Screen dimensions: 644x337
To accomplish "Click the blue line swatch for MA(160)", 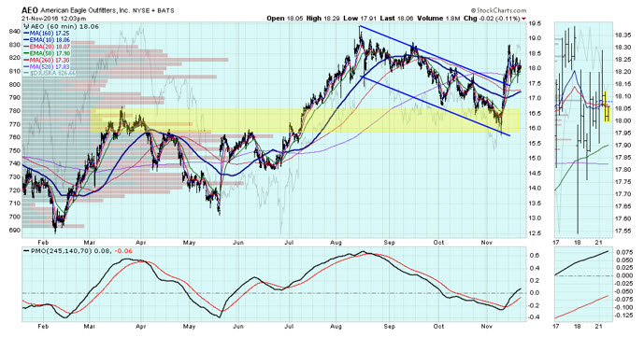I will tap(26, 34).
